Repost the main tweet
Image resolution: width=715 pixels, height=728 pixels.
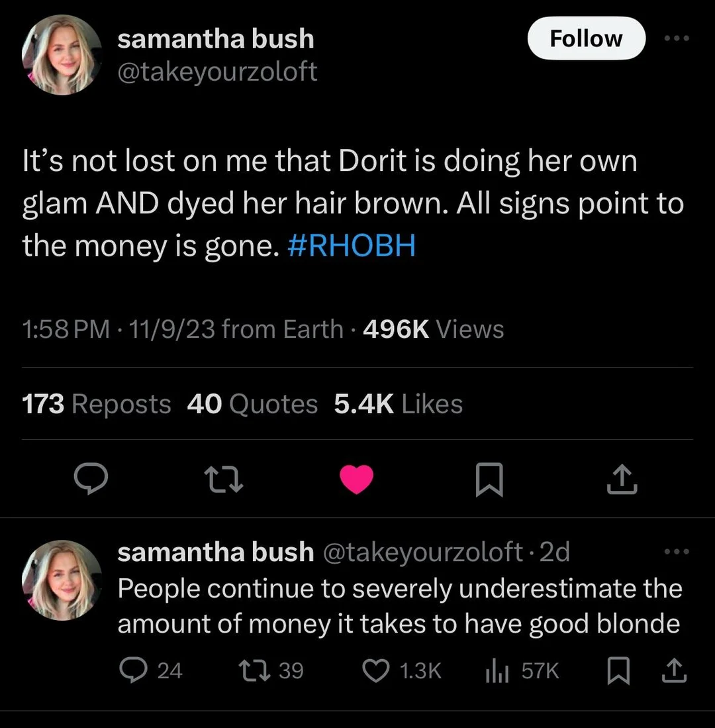pyautogui.click(x=223, y=480)
